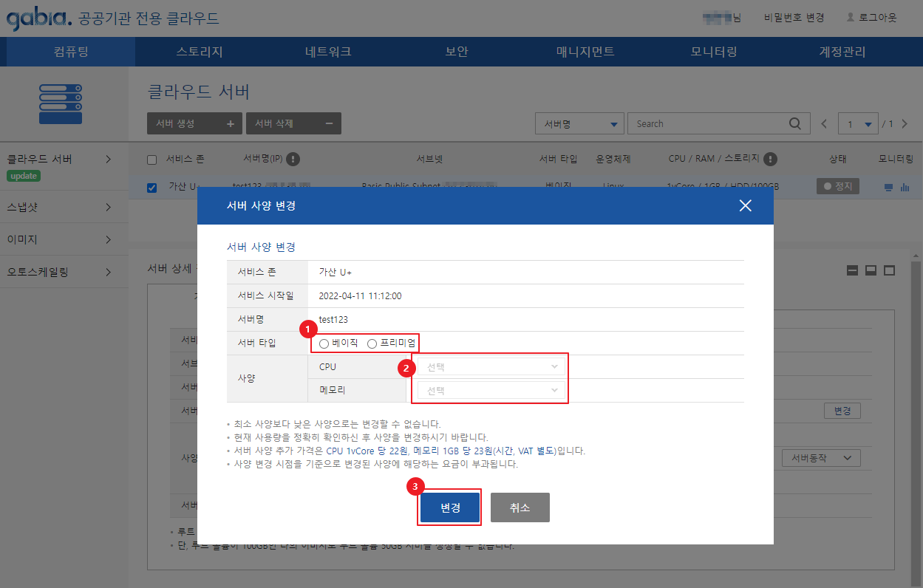Viewport: 923px width, 588px height.
Task: Click the green update badge
Action: [x=24, y=177]
